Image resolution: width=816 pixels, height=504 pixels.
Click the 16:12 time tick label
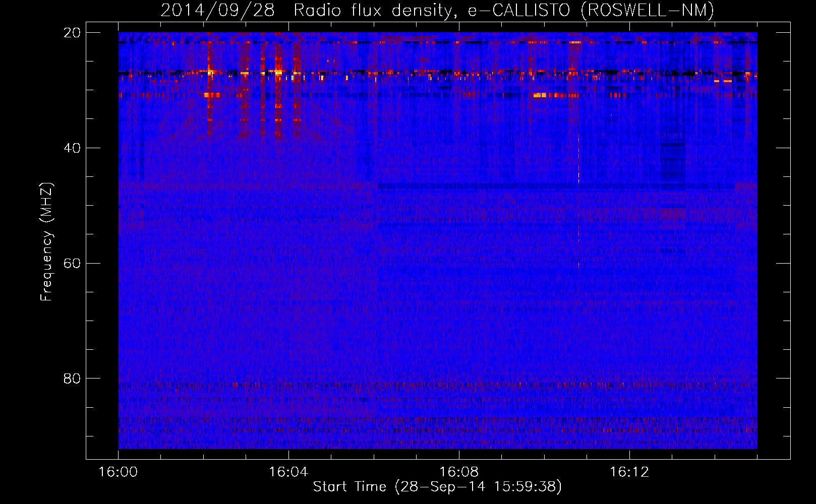(629, 472)
